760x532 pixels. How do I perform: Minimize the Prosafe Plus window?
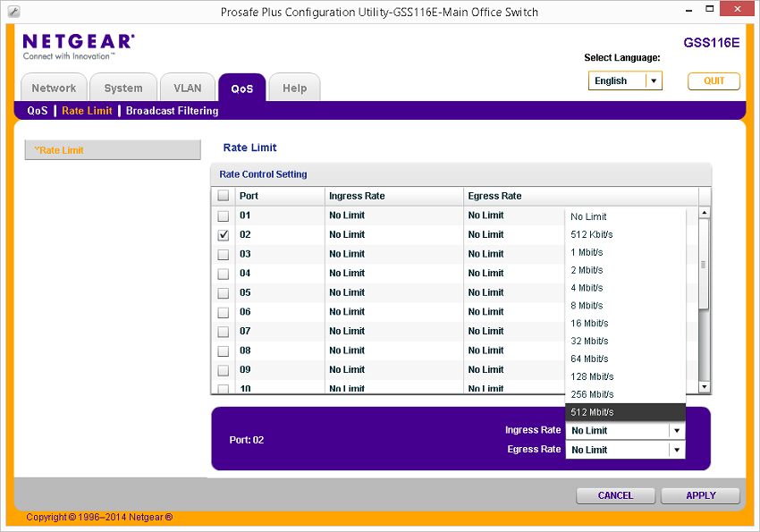[688, 10]
